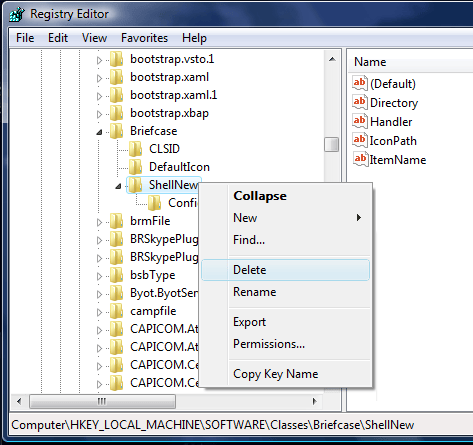473x445 pixels.
Task: Click the Registry Editor title bar icon
Action: pos(17,14)
